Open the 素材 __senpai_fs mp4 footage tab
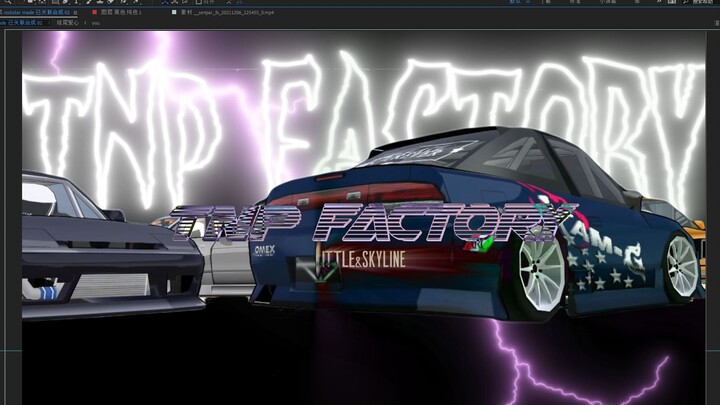 pos(227,12)
